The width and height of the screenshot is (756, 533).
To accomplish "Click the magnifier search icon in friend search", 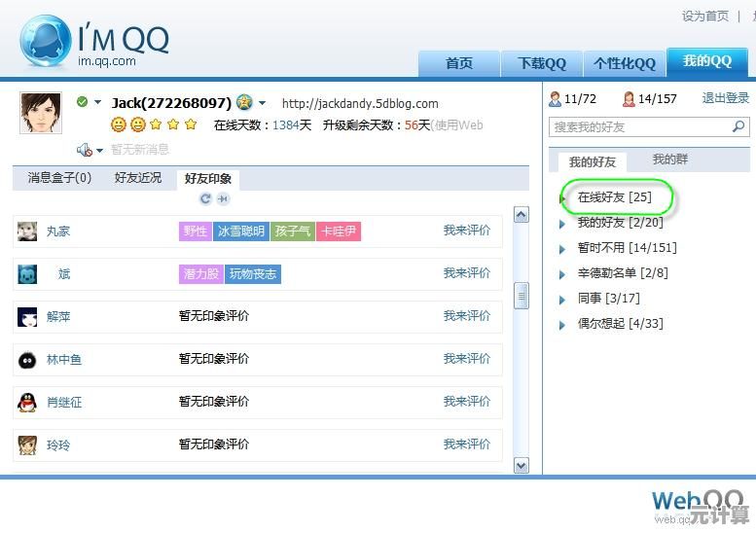I will click(738, 126).
